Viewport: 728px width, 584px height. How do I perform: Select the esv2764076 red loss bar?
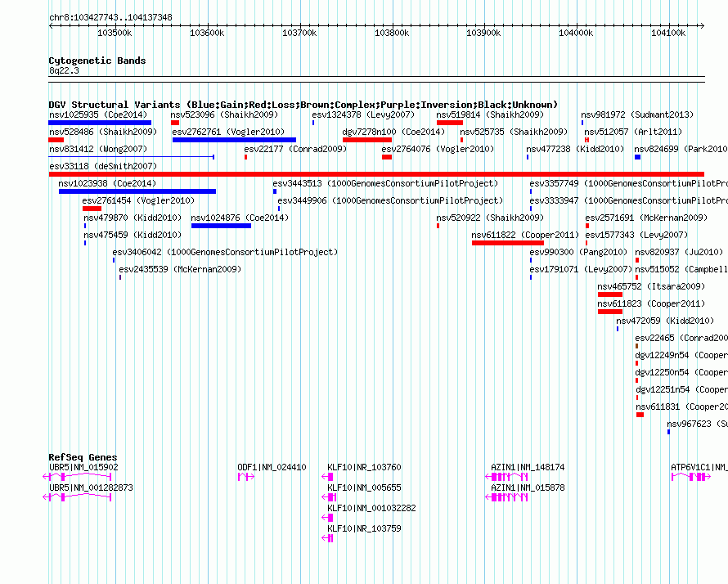[x=387, y=157]
